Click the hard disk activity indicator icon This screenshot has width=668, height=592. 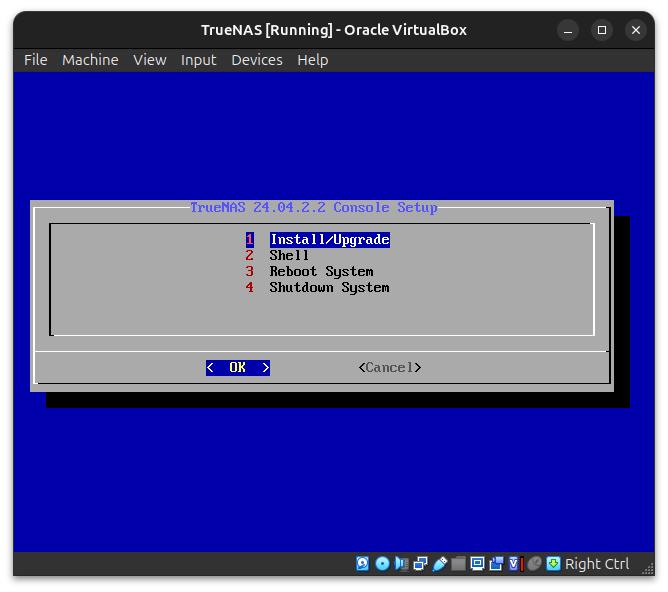point(363,564)
